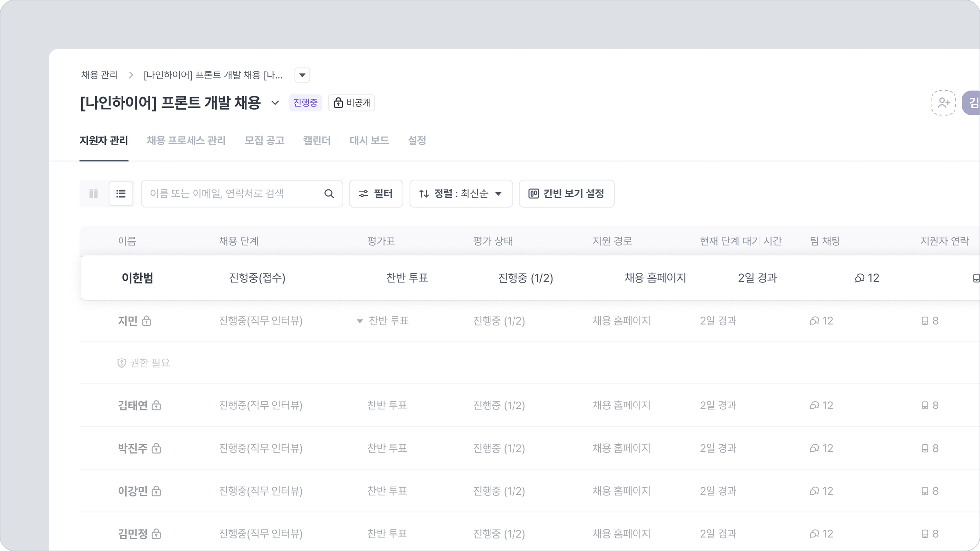Open the [나인하이어] 프론트 개발 채용 [나... breadcrumb
This screenshot has width=980, height=551.
coord(213,75)
